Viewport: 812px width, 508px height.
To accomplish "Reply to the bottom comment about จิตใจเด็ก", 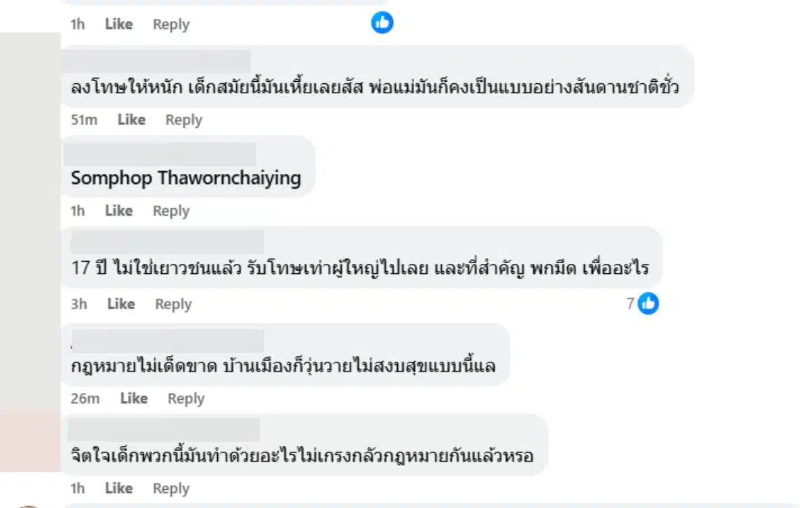I will [x=171, y=488].
